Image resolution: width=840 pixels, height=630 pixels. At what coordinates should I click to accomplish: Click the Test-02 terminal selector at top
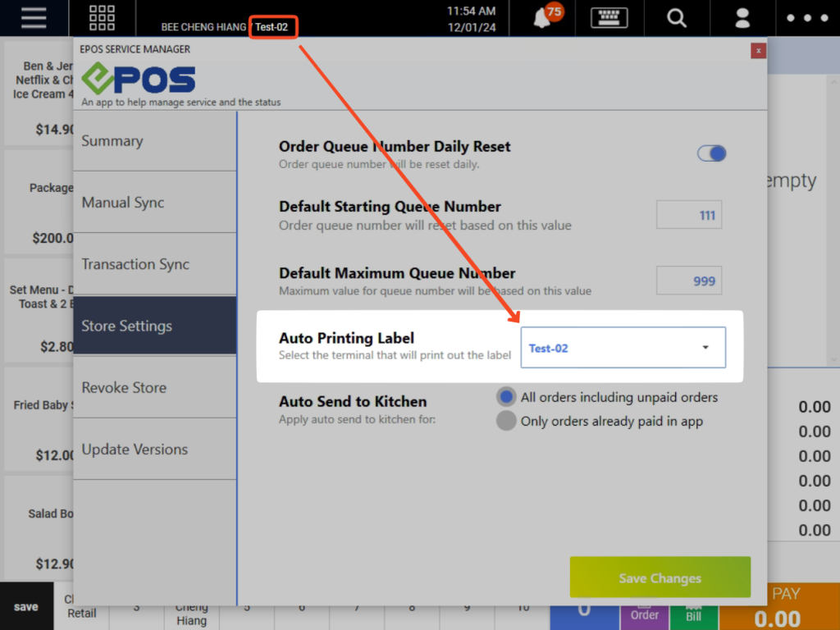(x=273, y=25)
